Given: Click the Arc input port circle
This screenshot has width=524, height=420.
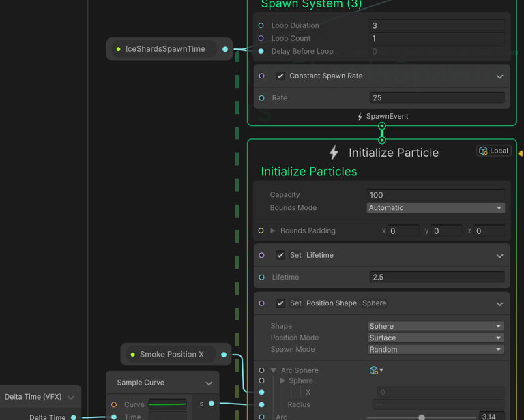Looking at the screenshot, I should click(262, 417).
